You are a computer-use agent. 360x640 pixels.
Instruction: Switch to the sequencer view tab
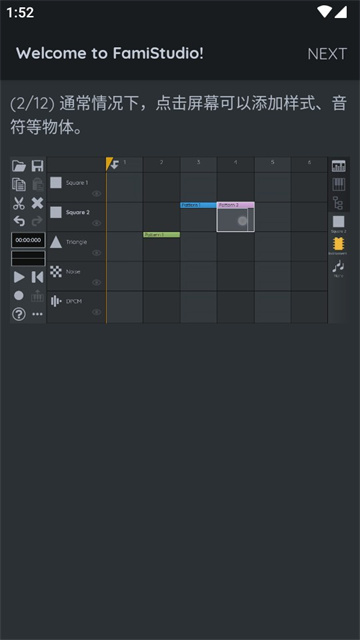click(339, 166)
